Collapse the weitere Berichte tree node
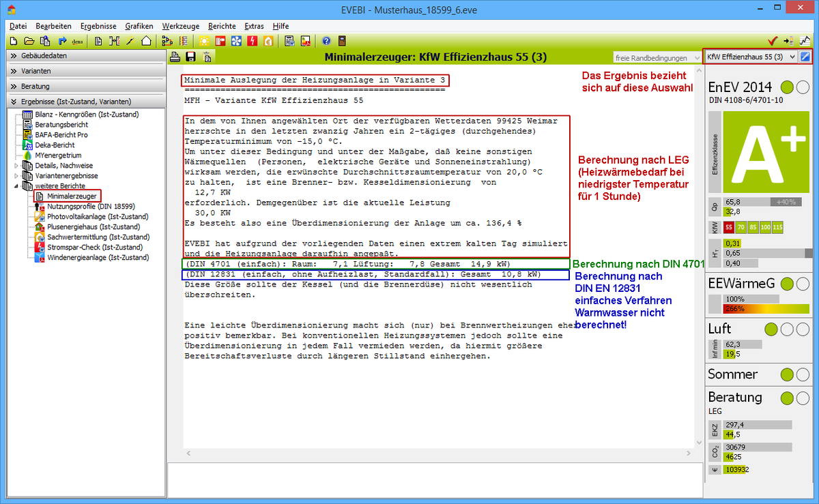The width and height of the screenshot is (819, 504). tap(16, 186)
